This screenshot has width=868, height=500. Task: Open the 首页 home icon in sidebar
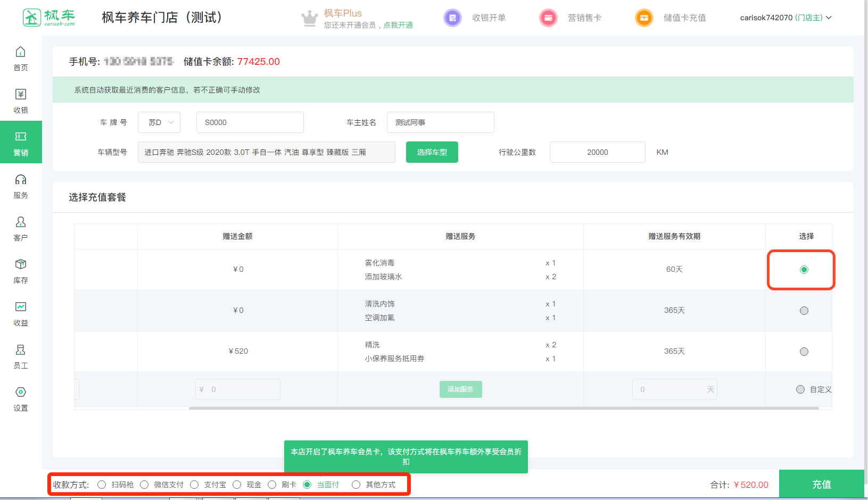tap(21, 52)
